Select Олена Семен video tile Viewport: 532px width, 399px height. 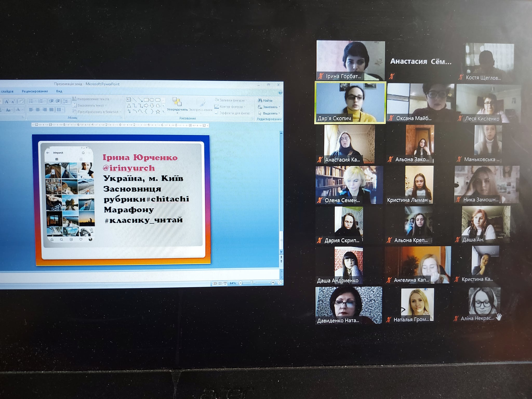pos(349,185)
